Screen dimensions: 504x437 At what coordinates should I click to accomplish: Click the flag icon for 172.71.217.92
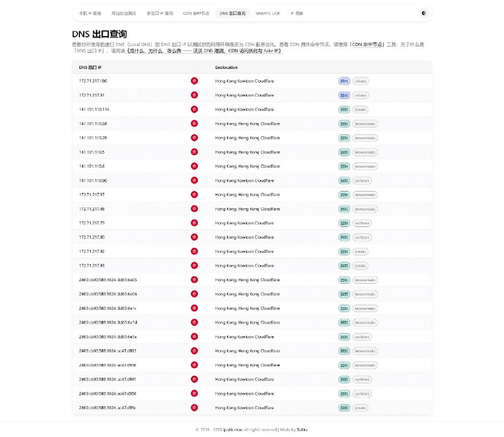[194, 252]
